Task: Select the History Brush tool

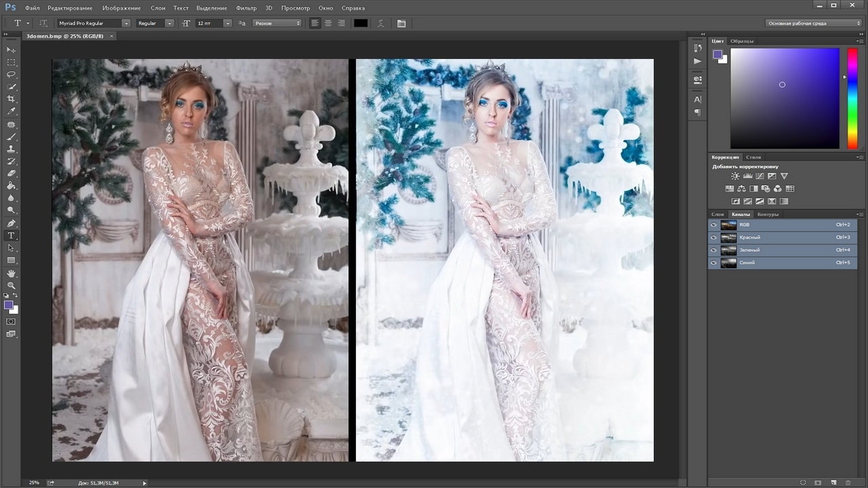Action: 11,161
